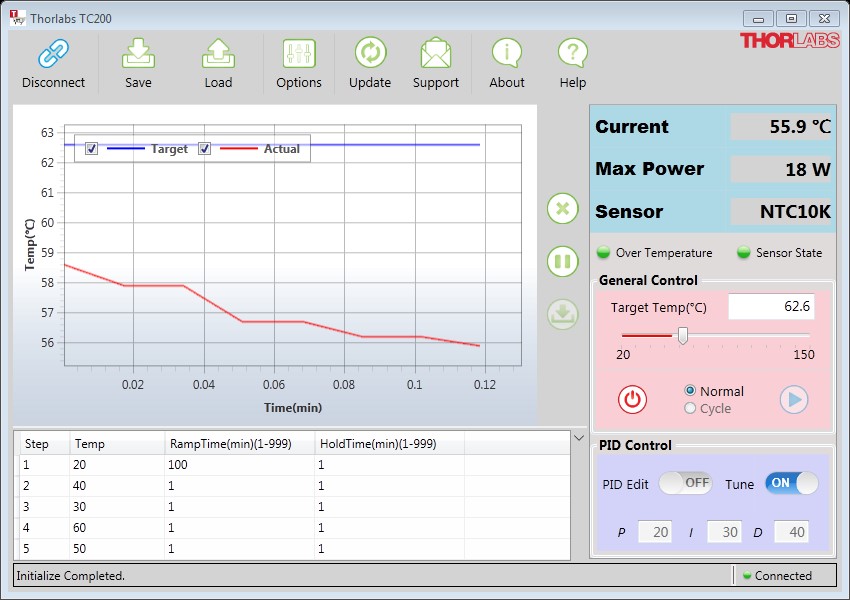Viewport: 850px width, 600px height.
Task: Click the HoldTime(min)(1-999) column header
Action: [389, 444]
